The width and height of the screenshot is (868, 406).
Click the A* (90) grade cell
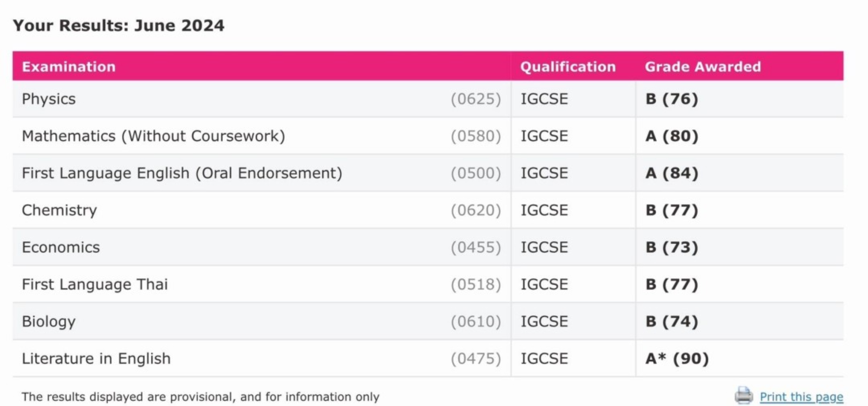click(677, 359)
